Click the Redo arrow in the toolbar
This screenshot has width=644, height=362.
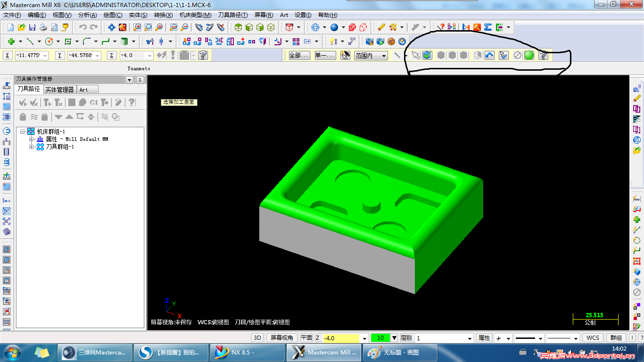pos(94,27)
